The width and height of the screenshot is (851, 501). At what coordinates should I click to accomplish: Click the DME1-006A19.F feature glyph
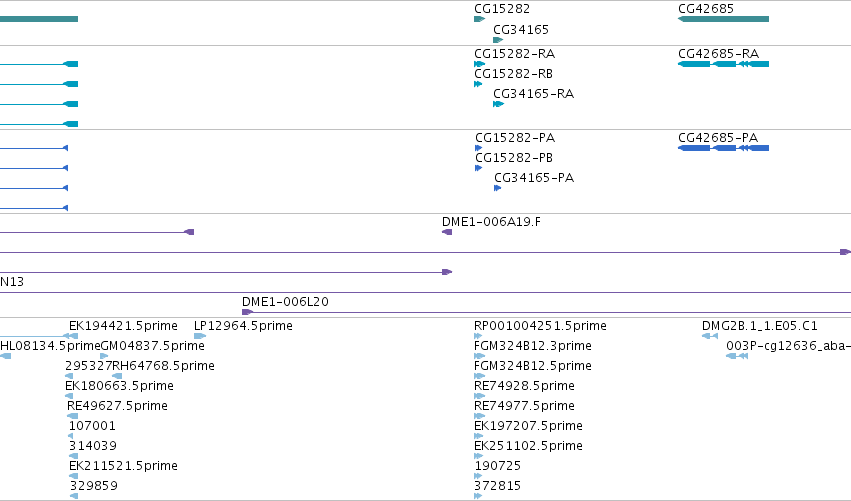pos(447,232)
